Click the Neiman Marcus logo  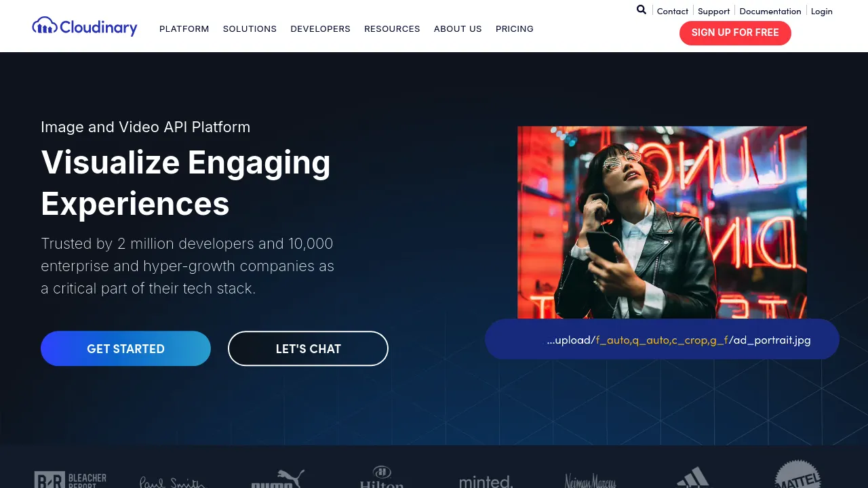[590, 481]
